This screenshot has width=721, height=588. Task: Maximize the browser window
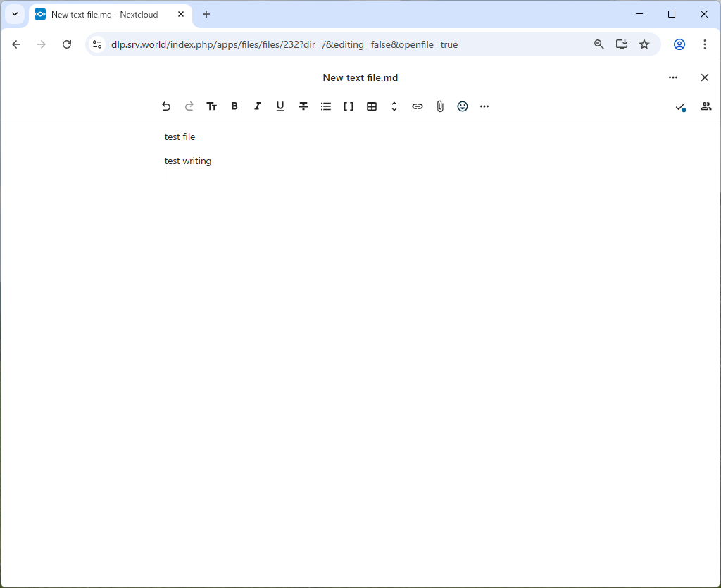coord(671,14)
